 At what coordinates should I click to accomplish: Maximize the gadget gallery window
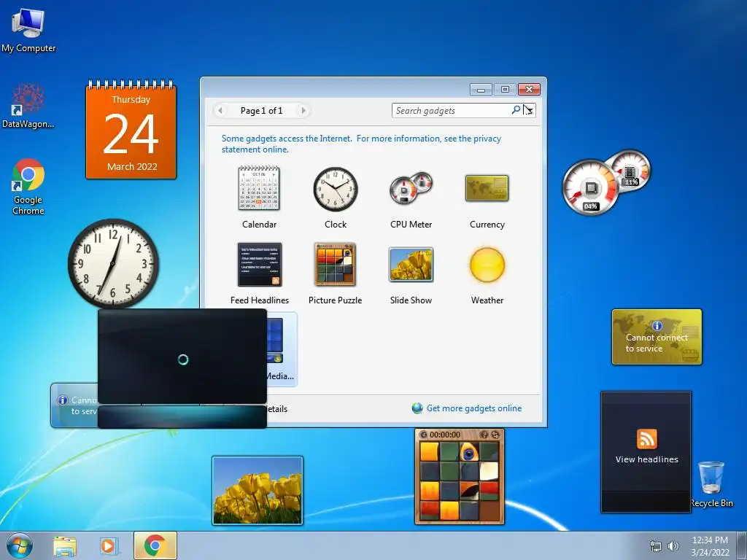click(x=505, y=90)
